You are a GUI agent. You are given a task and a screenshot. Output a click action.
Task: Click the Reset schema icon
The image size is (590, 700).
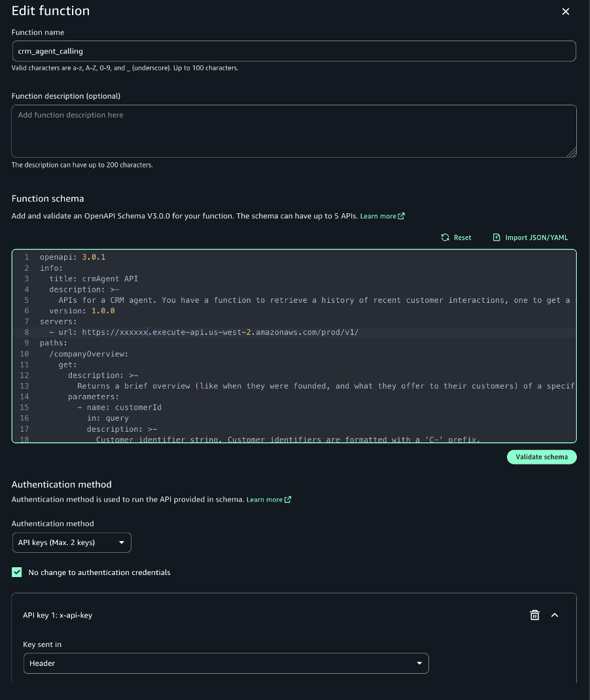point(445,237)
